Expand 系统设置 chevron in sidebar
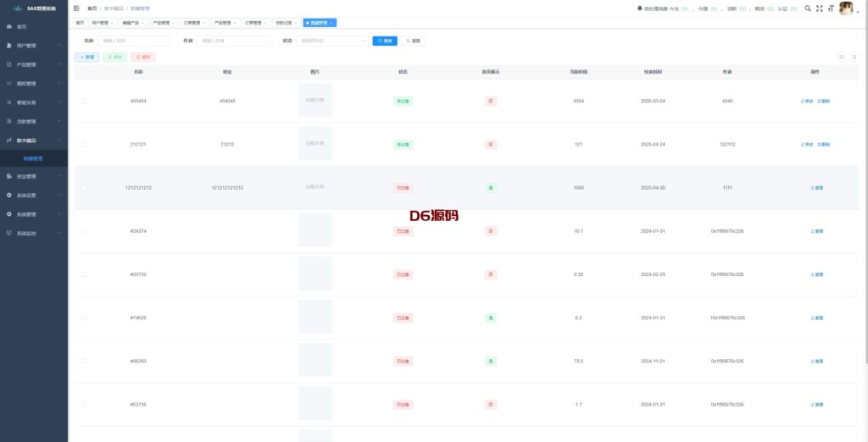The image size is (868, 442). 58,196
